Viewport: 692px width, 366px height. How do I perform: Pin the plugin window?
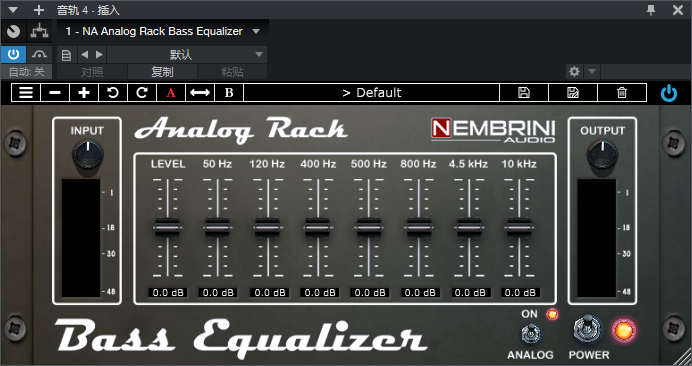click(651, 10)
